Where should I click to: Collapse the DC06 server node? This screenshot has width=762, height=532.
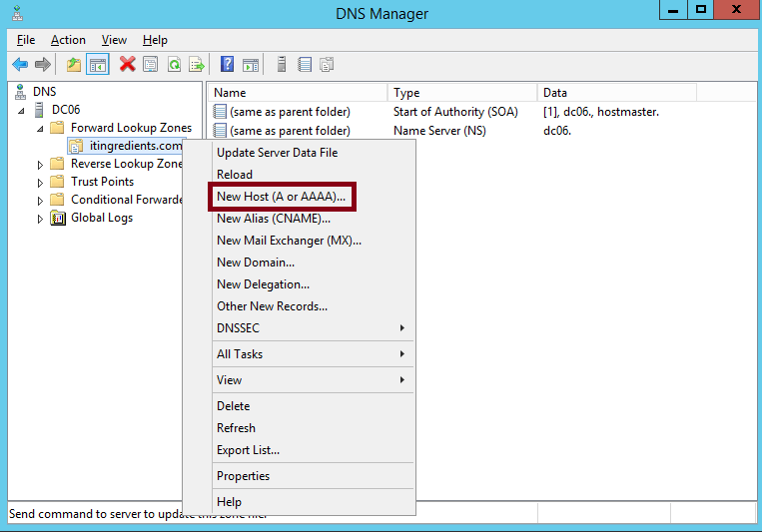click(x=22, y=110)
